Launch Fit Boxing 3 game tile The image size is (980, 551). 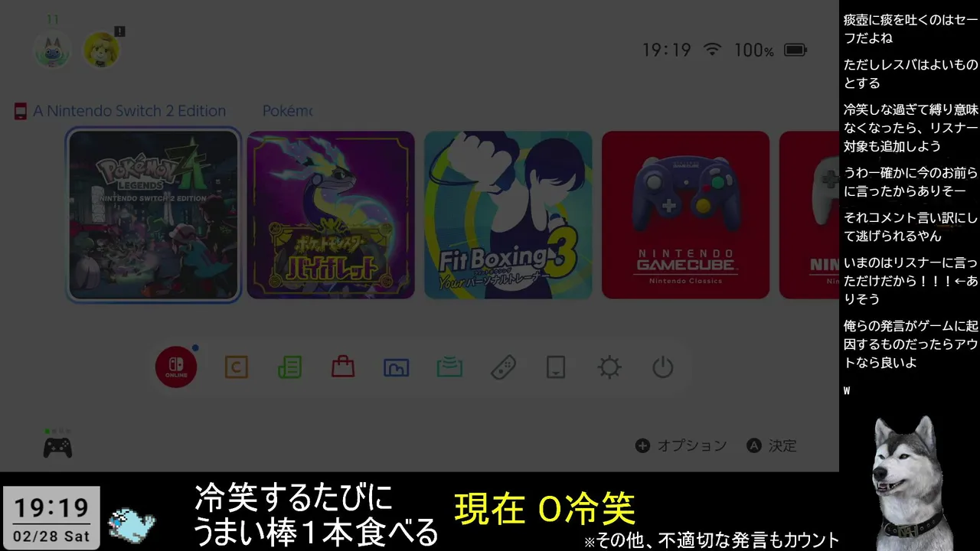508,215
